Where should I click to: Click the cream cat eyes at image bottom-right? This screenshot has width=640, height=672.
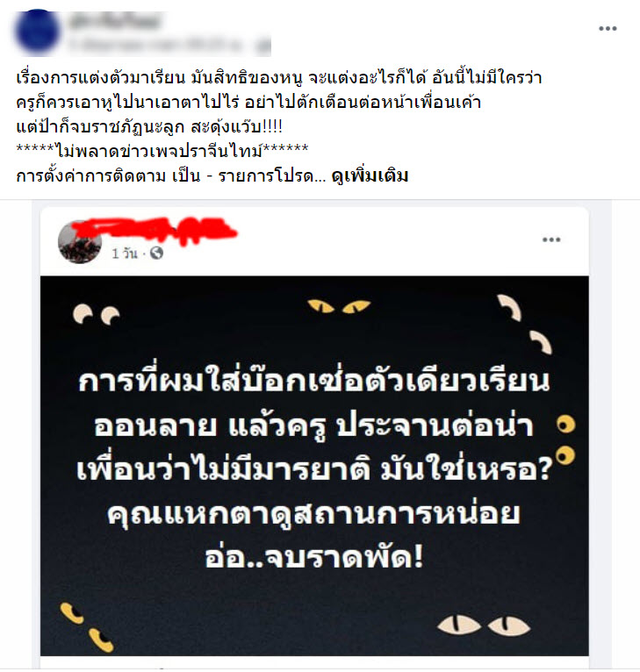[x=484, y=625]
